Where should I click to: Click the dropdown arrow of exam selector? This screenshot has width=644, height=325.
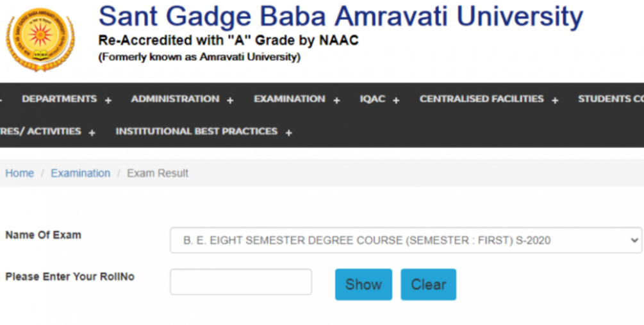tap(634, 240)
